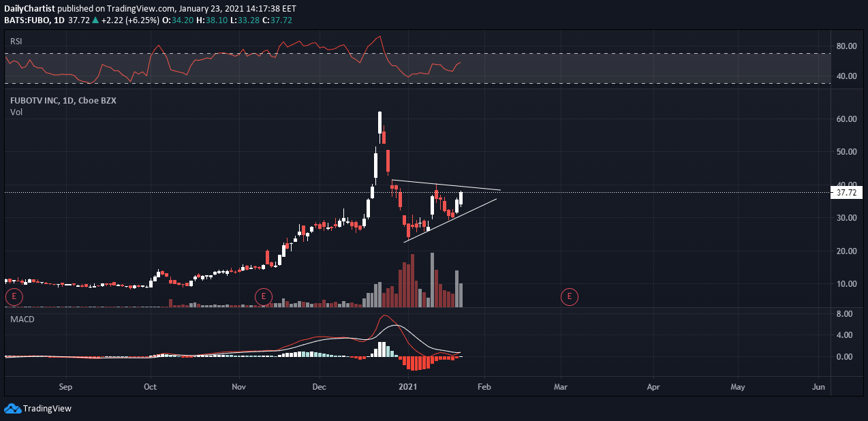Click the RSI 80.00 axis label
868x421 pixels.
pyautogui.click(x=846, y=46)
